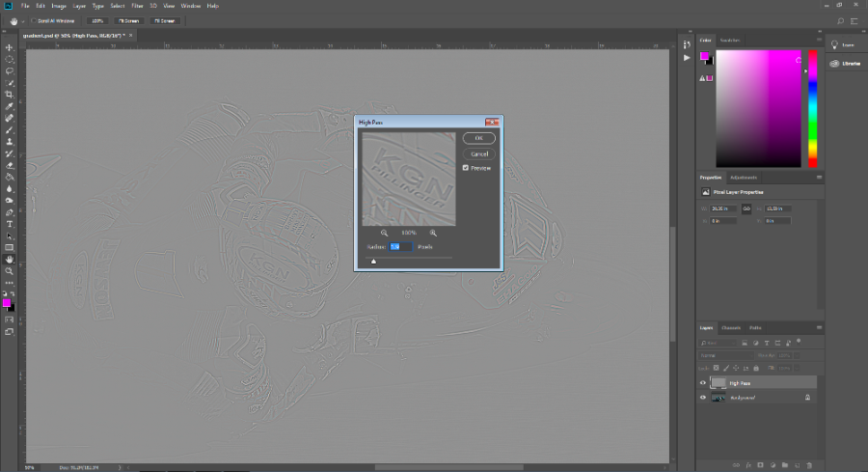The image size is (868, 472).
Task: Select the Brush tool
Action: [10, 130]
